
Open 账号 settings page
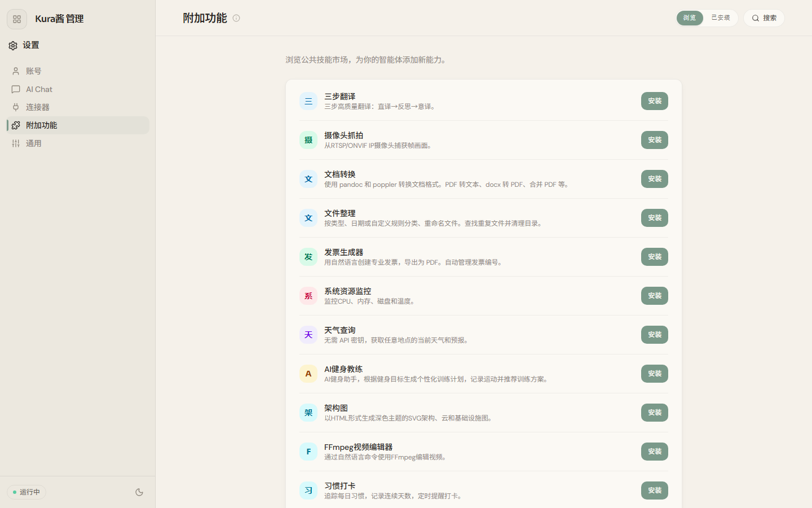click(x=78, y=71)
